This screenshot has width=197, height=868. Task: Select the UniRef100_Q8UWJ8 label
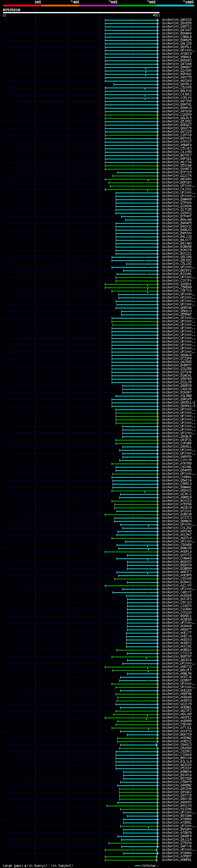(177, 436)
